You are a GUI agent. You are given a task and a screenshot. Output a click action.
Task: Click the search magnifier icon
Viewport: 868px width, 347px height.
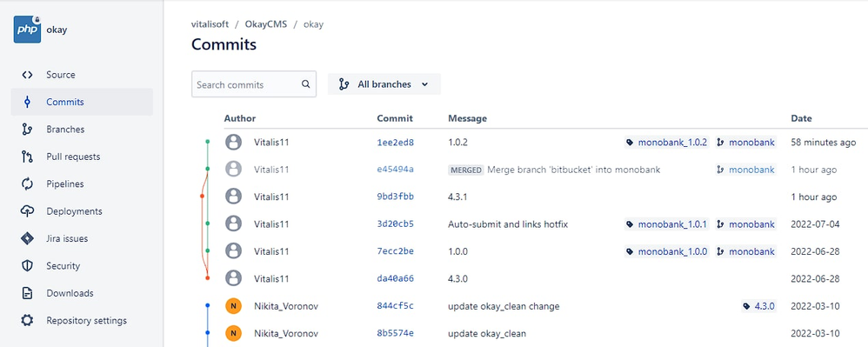[305, 84]
